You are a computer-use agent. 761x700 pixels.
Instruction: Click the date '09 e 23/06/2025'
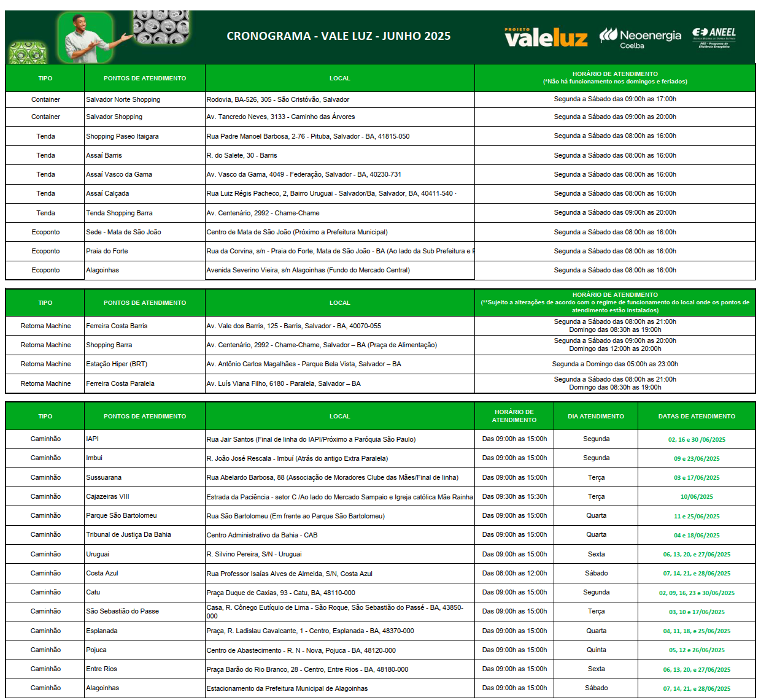click(x=697, y=458)
